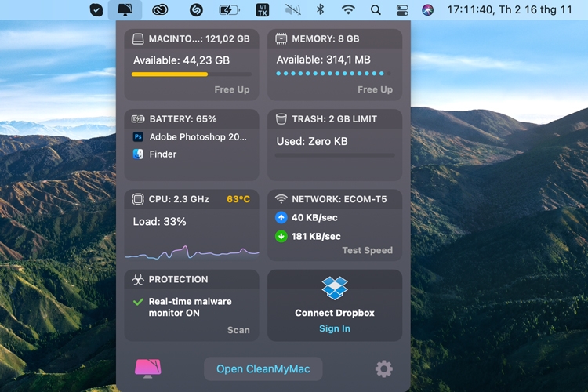Launch Siri from the menu bar

[x=427, y=9]
